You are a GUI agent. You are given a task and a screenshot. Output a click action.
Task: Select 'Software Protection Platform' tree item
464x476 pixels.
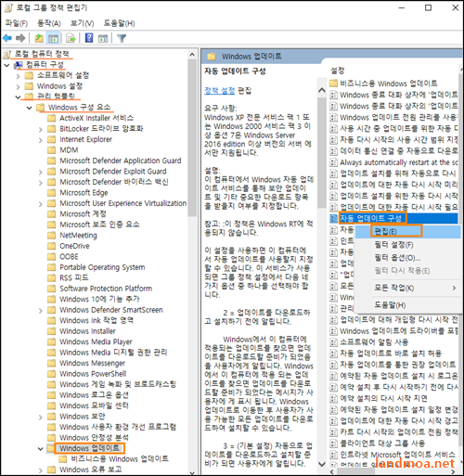click(x=106, y=289)
